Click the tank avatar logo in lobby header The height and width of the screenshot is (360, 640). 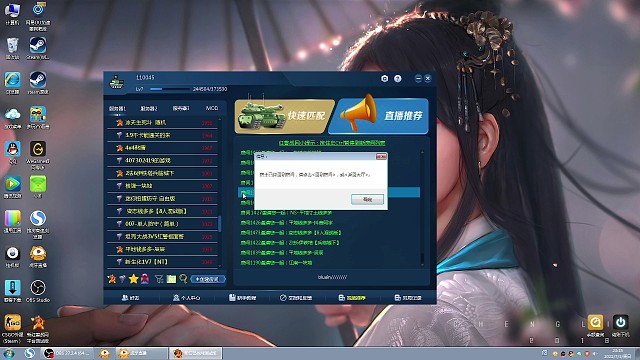pyautogui.click(x=117, y=82)
